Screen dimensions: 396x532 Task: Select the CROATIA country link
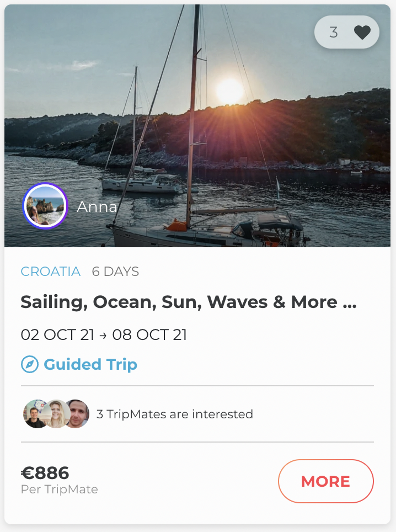click(x=51, y=272)
